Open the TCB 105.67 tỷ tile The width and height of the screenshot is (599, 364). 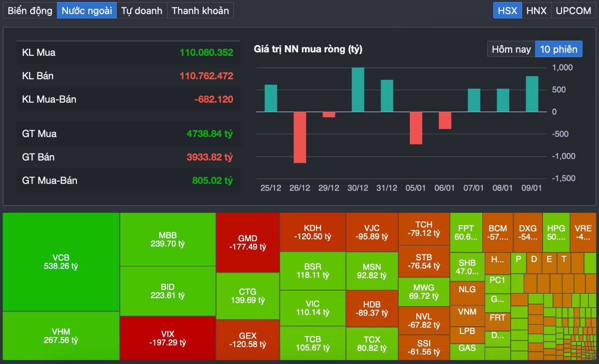[x=312, y=343]
